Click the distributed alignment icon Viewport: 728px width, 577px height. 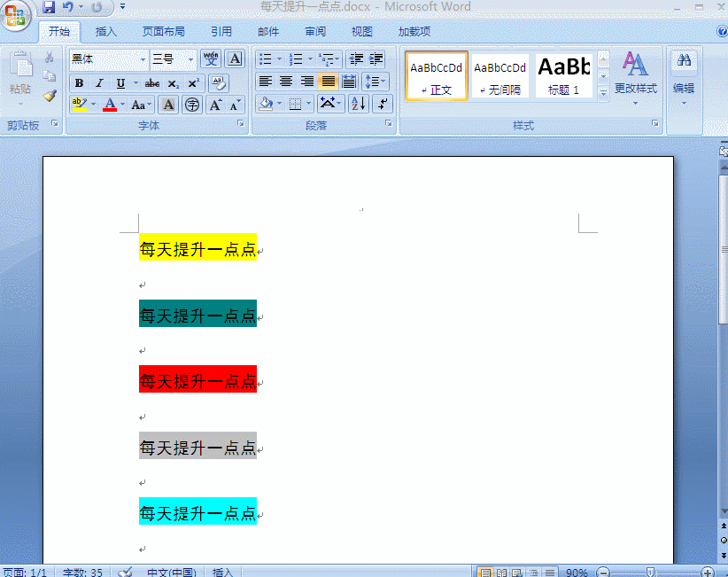coord(349,82)
